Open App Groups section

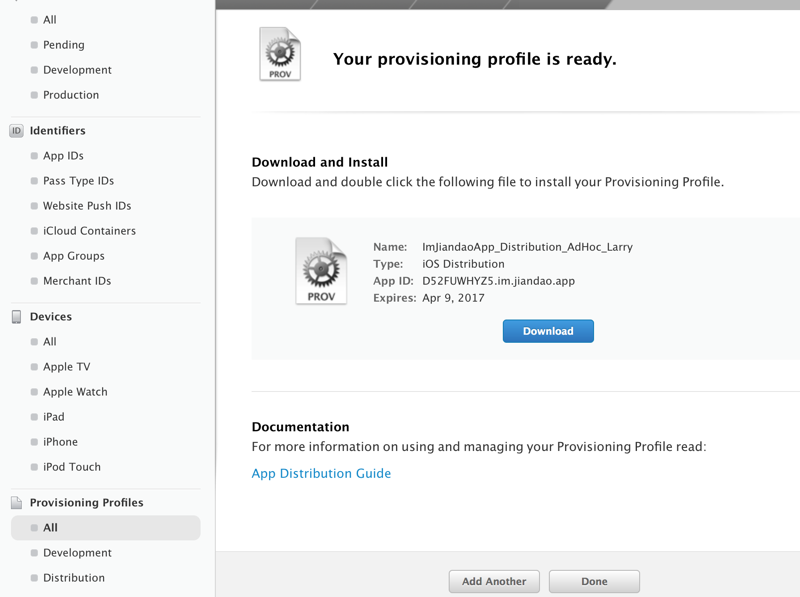[74, 256]
